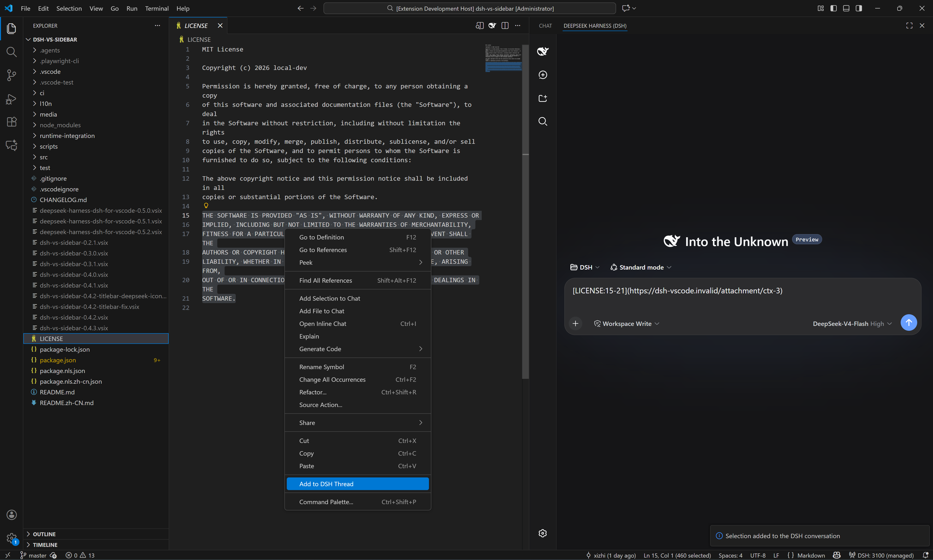Collapse the DSH-VS-SIDEBAR root folder
The width and height of the screenshot is (933, 560).
coord(96,40)
